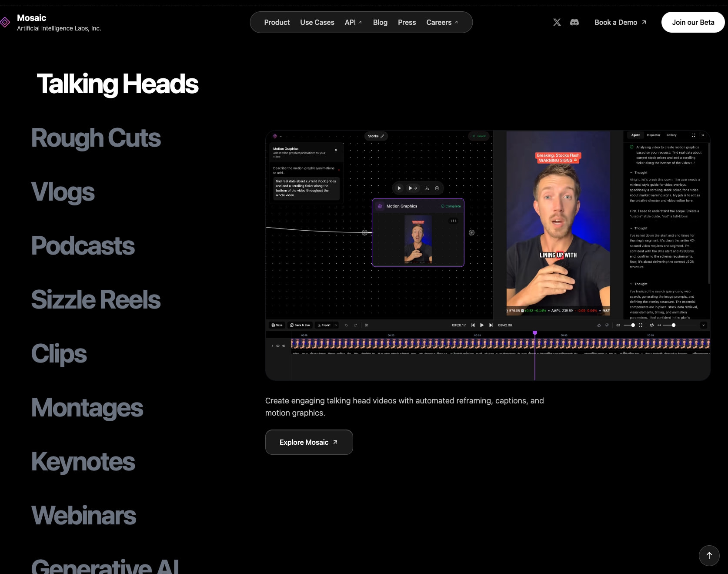Collapse the third Thought section
Viewport: 728px width, 574px height.
point(639,284)
